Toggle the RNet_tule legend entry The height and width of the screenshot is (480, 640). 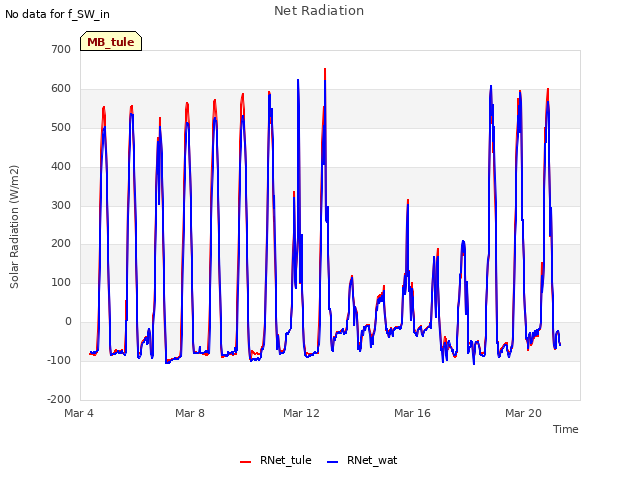276,460
